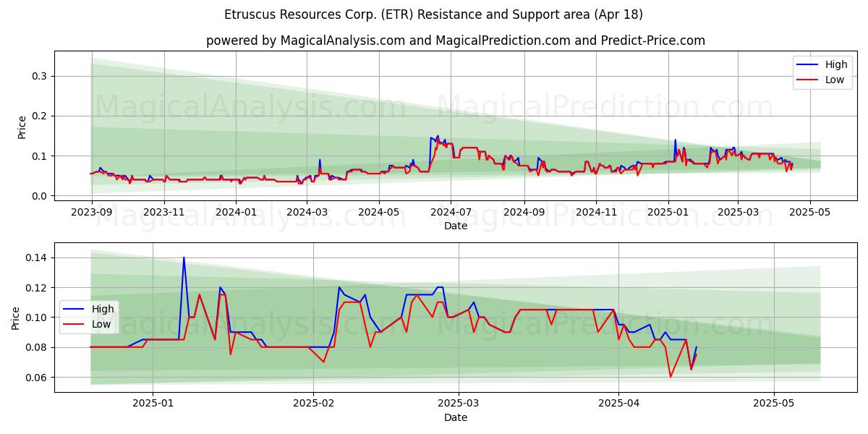The width and height of the screenshot is (868, 434).
Task: Click the '2025-05' tick label on the bottom chart
Action: click(774, 404)
